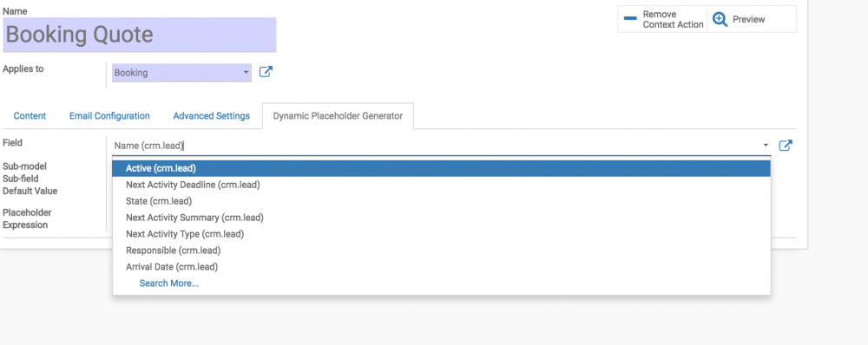Click the Remove Context Action minus icon
This screenshot has height=345, width=868.
pyautogui.click(x=630, y=19)
